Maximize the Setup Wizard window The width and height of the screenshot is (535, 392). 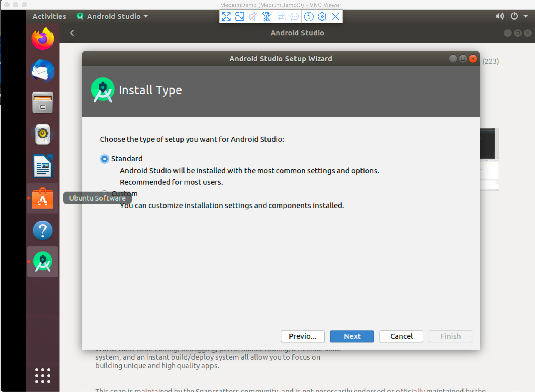point(463,59)
